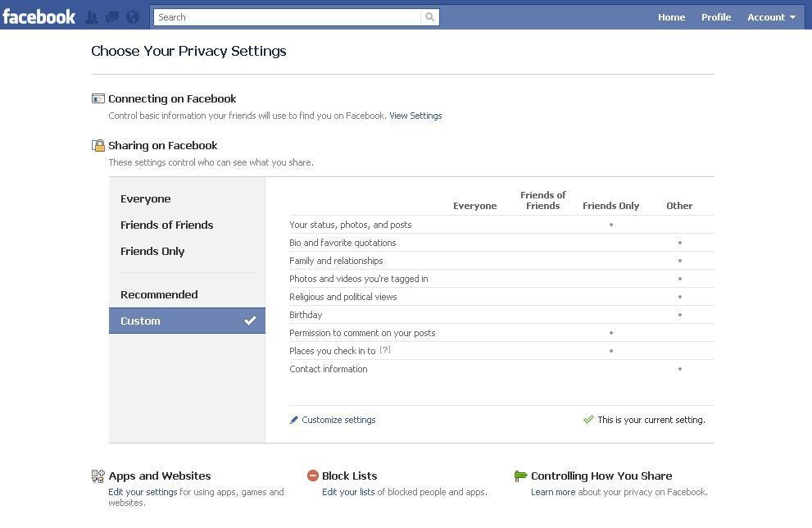Expand the Account dropdown menu
The image size is (812, 528).
770,17
